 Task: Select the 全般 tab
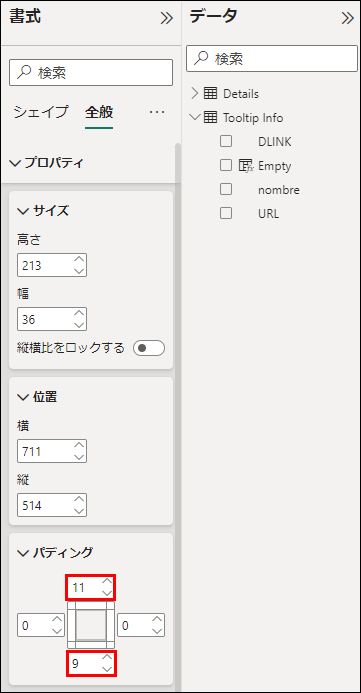click(x=99, y=112)
